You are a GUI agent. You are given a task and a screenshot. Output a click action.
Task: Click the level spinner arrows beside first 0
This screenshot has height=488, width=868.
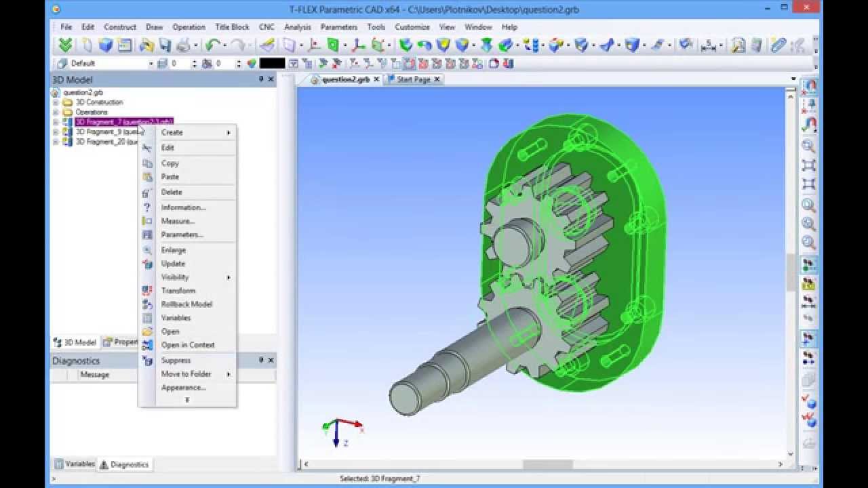click(x=195, y=63)
